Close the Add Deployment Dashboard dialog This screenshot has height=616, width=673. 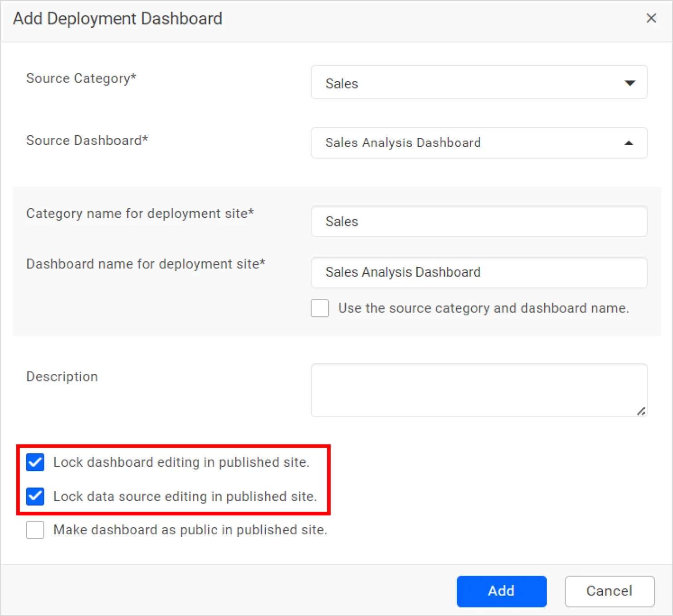[651, 18]
